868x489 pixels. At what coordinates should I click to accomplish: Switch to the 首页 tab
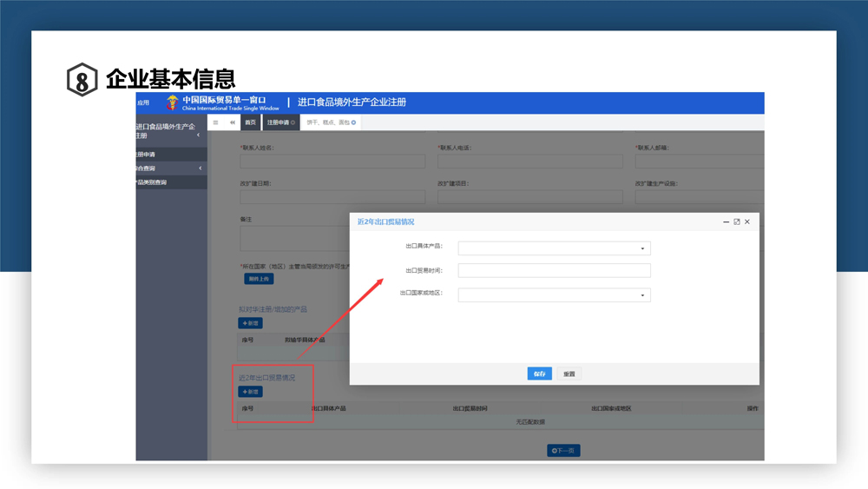coord(250,122)
